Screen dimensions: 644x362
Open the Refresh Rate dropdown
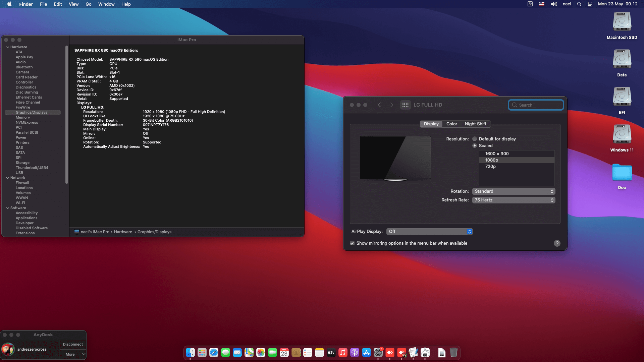point(514,200)
